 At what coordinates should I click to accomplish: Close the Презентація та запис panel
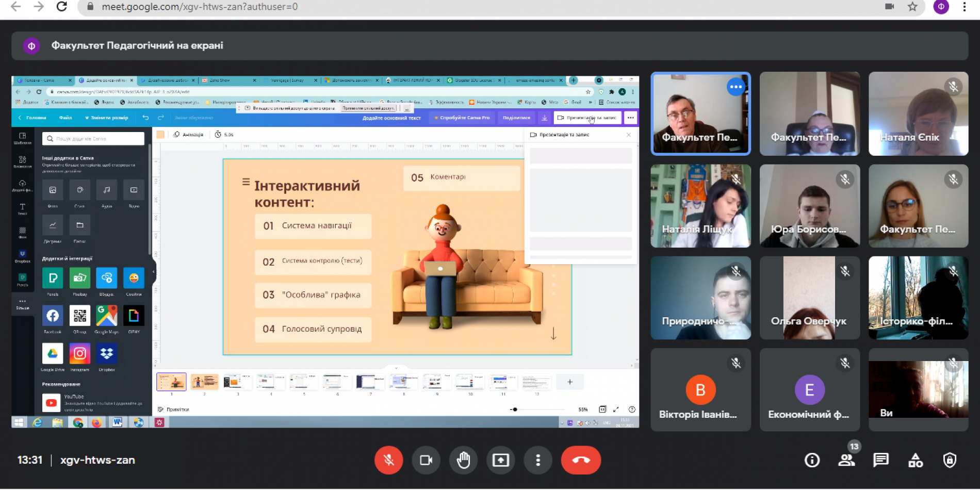point(628,135)
